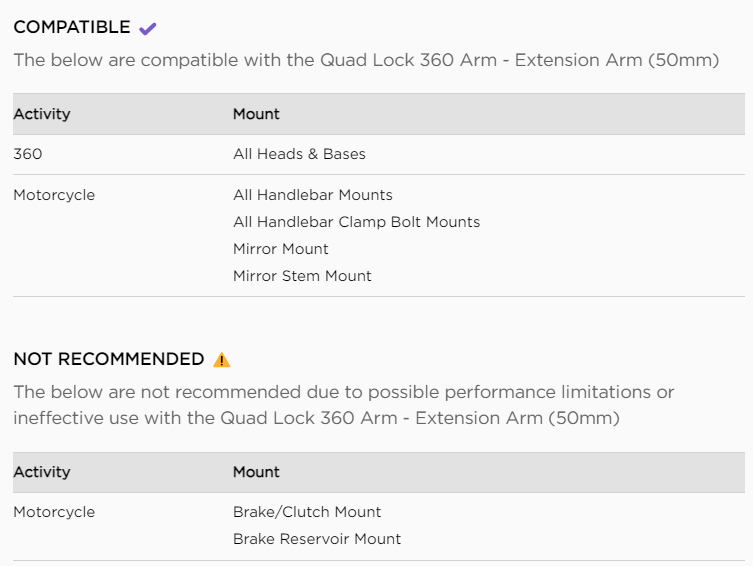Click the Activity header in the not recommended table
The image size is (753, 566).
point(42,472)
